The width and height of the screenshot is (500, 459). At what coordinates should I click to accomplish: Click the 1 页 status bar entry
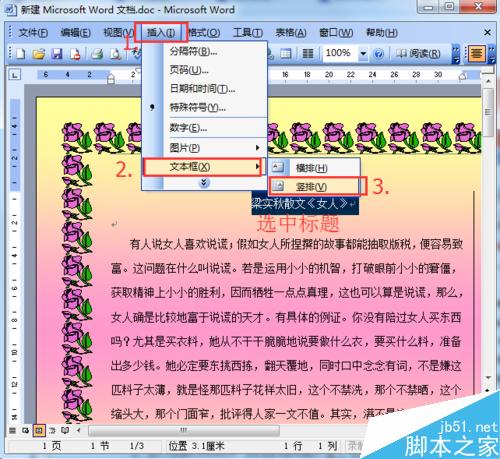click(x=52, y=446)
